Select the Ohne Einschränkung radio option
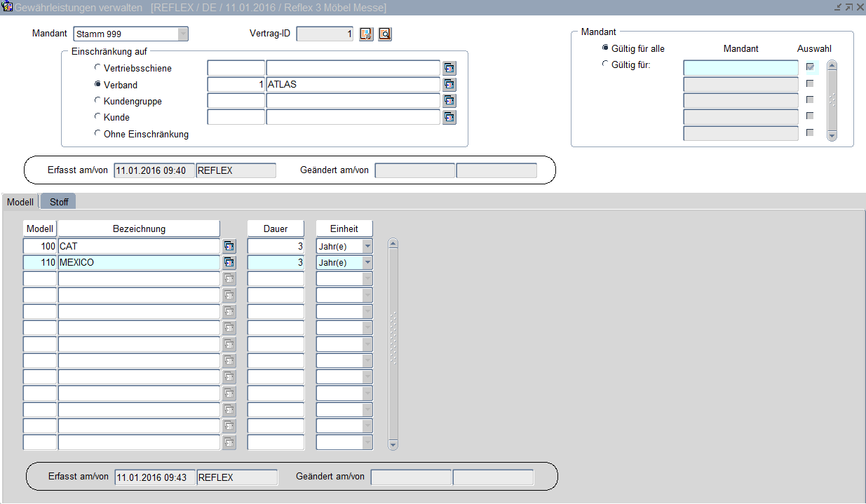Image resolution: width=866 pixels, height=504 pixels. pos(97,133)
